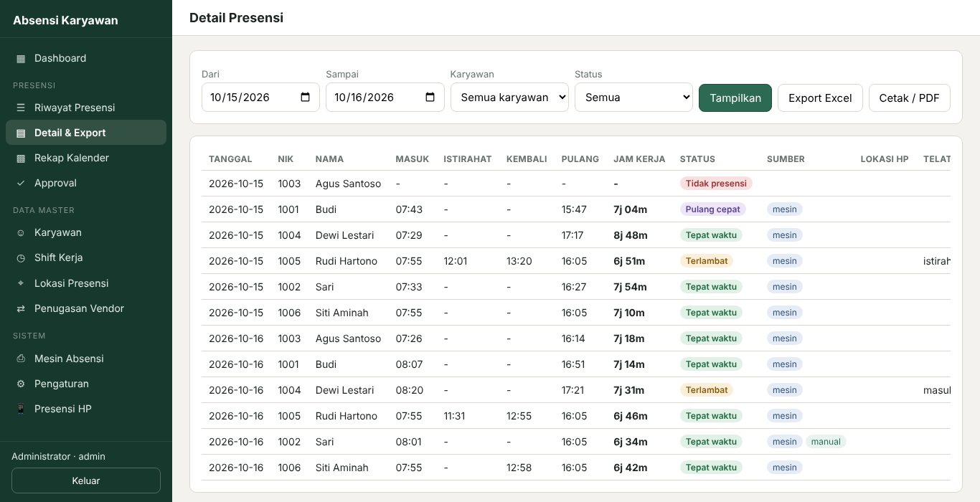Viewport: 980px width, 502px height.
Task: Click the Mesin Absensi icon
Action: pyautogui.click(x=21, y=359)
